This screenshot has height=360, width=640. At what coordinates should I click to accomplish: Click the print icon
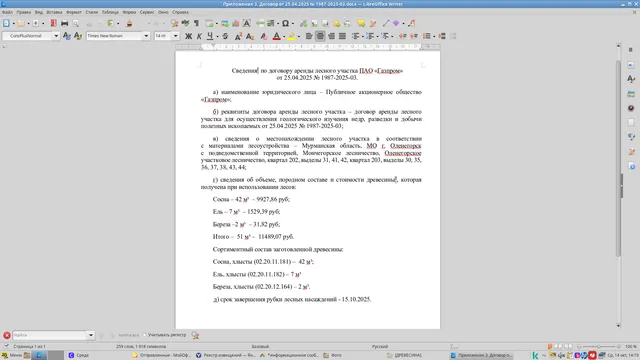coord(64,23)
